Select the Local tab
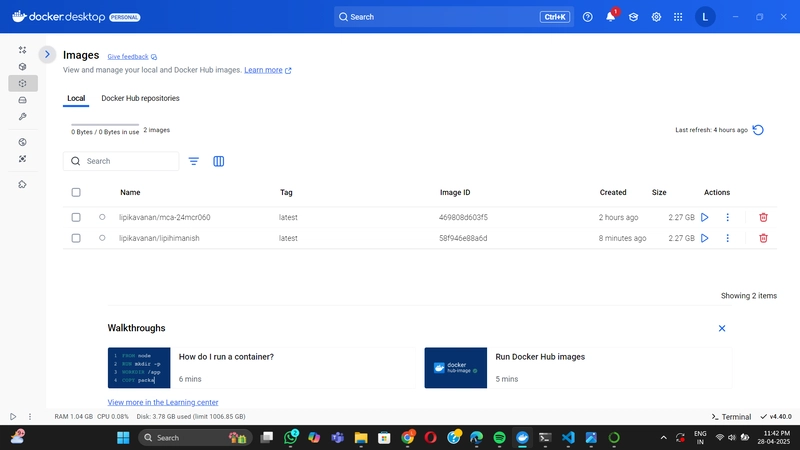 [76, 98]
